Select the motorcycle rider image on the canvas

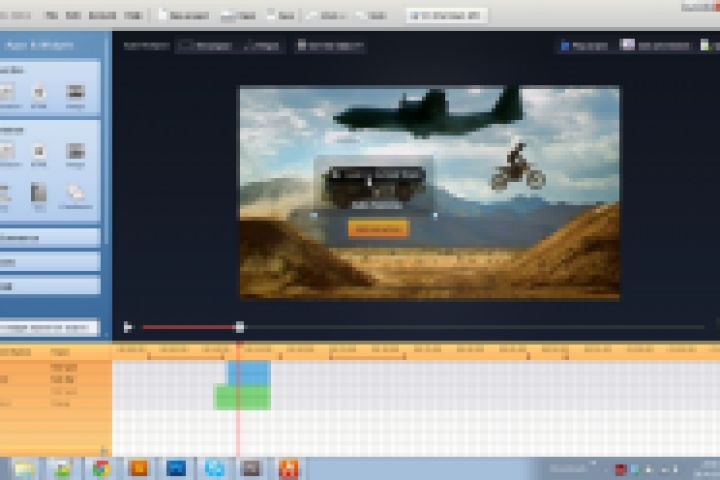pyautogui.click(x=518, y=167)
